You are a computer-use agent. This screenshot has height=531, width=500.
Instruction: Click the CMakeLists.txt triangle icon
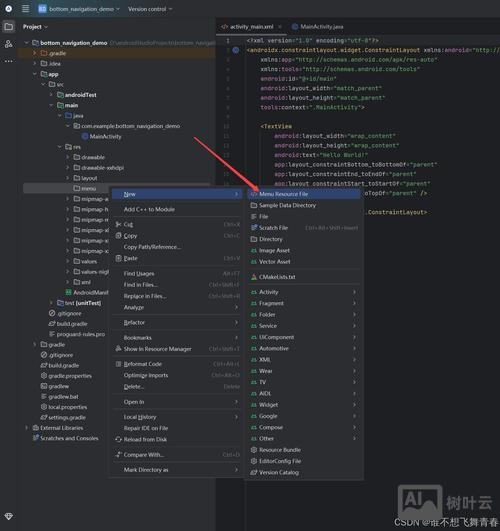pos(254,277)
